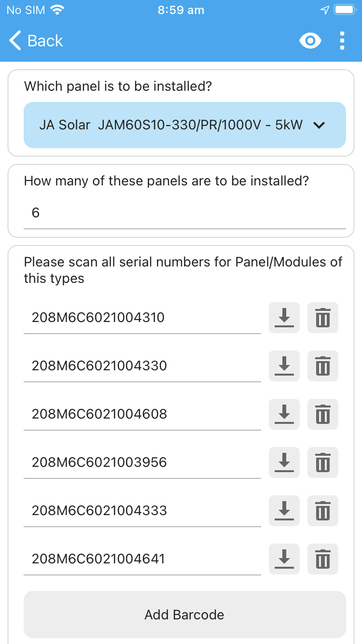This screenshot has height=644, width=362.
Task: Tap the download icon next to 208M6C6021004641
Action: 284,559
